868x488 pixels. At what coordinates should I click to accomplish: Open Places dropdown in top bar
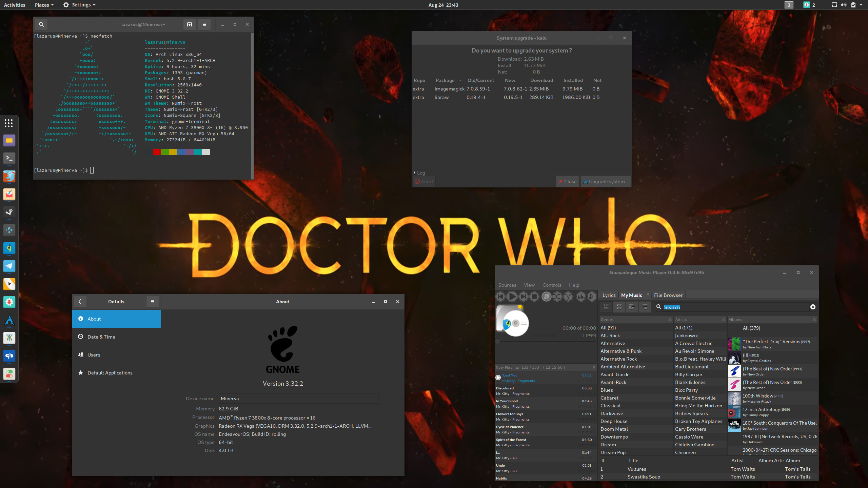[x=44, y=5]
